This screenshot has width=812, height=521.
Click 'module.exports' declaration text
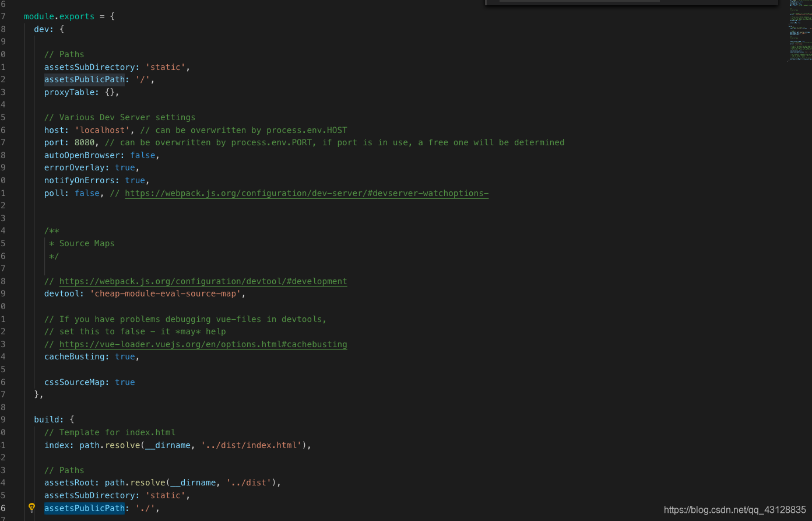(59, 16)
